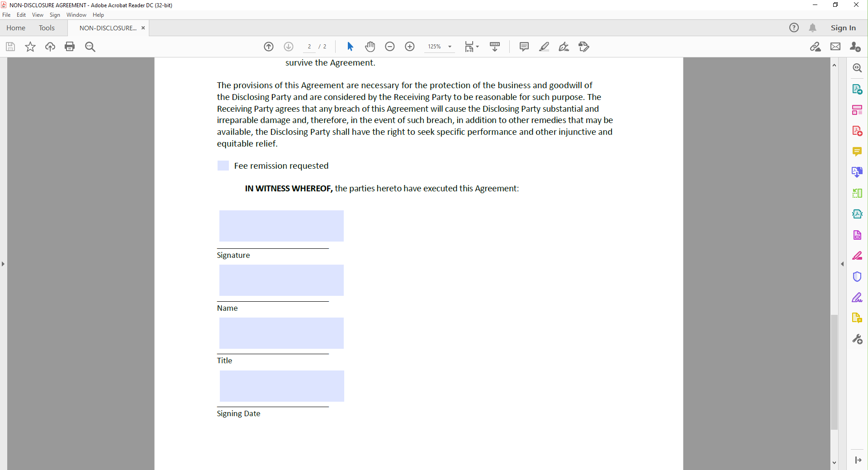This screenshot has height=470, width=868.
Task: Open the Export PDF tool in sidebar
Action: [857, 89]
